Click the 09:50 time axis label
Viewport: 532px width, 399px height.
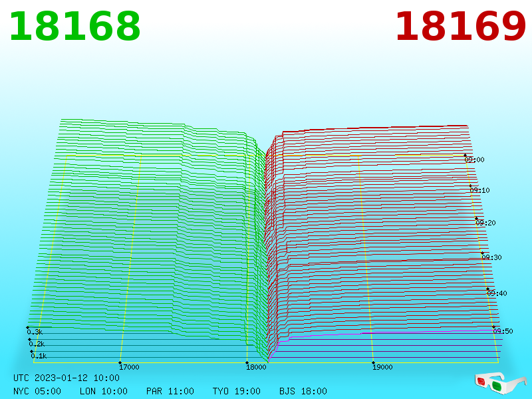pos(503,331)
